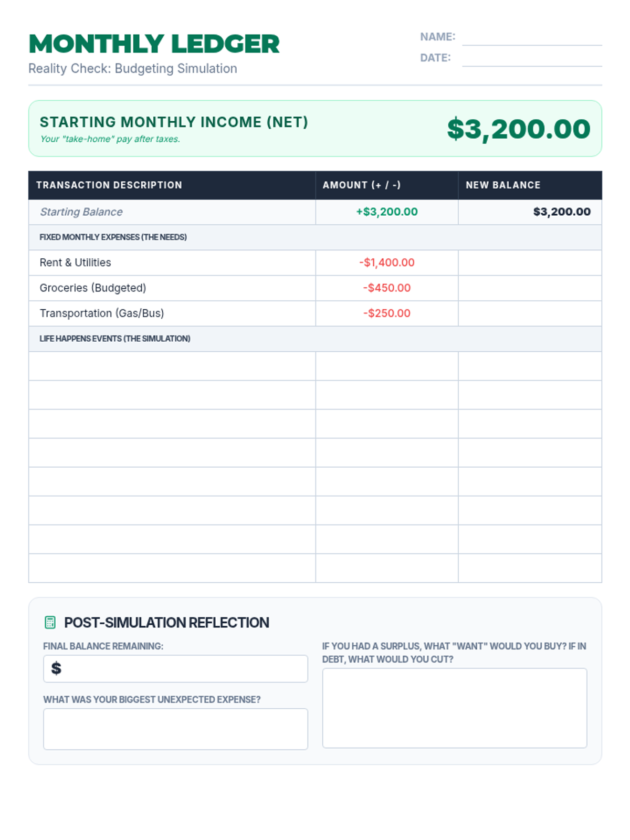Click the Starting Balance row label

[81, 212]
